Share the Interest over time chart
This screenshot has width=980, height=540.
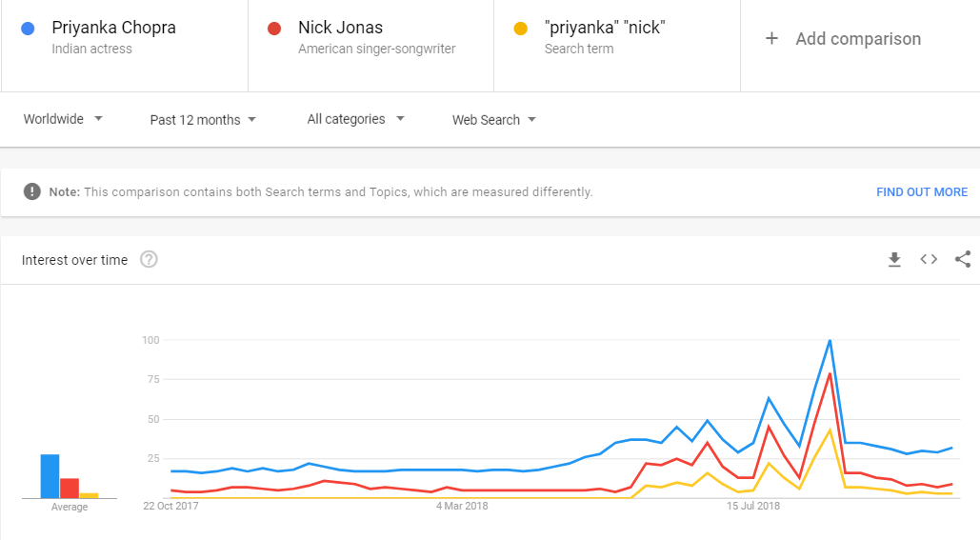(963, 260)
